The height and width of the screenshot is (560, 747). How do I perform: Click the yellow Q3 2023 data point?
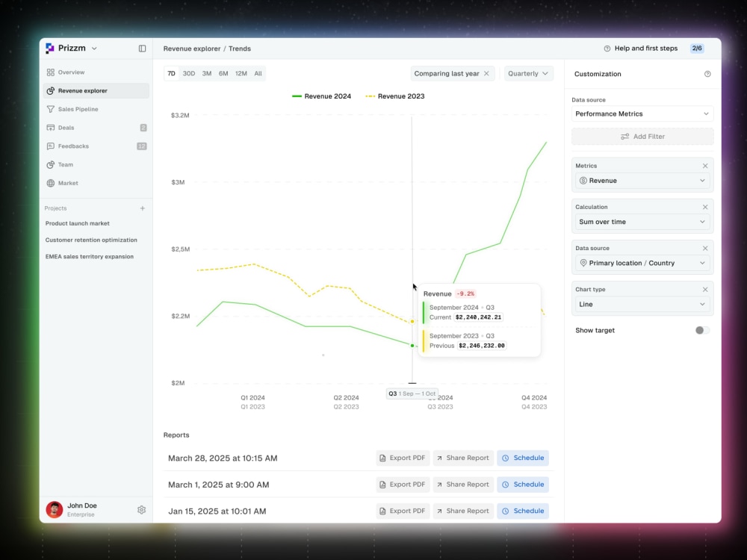tap(412, 321)
